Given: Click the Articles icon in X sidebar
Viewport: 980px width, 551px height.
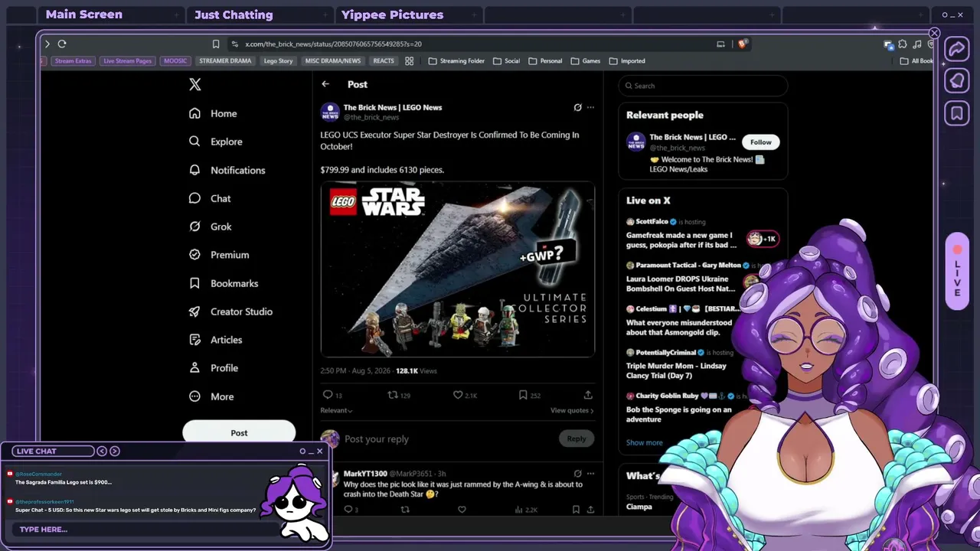Looking at the screenshot, I should pos(194,340).
